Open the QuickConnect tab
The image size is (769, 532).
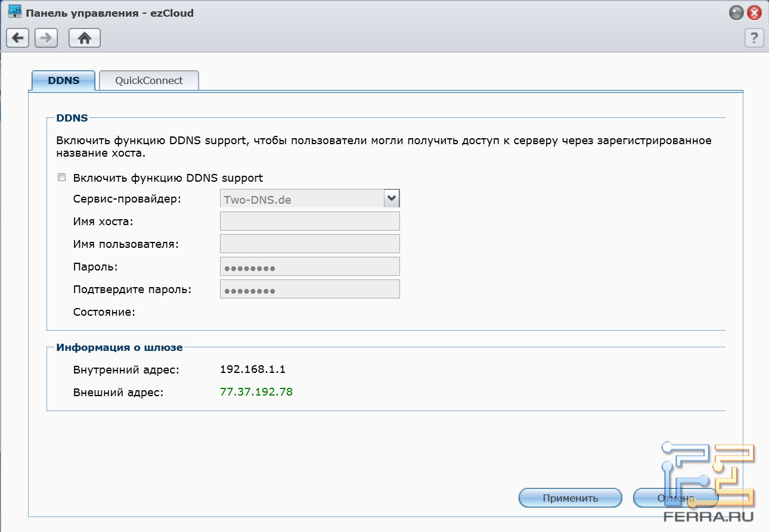[x=149, y=80]
